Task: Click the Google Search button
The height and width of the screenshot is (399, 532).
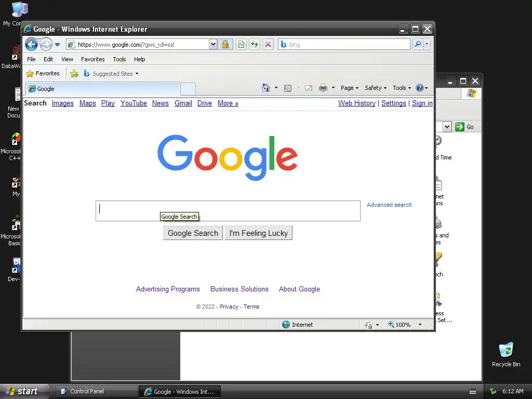Action: pos(193,233)
